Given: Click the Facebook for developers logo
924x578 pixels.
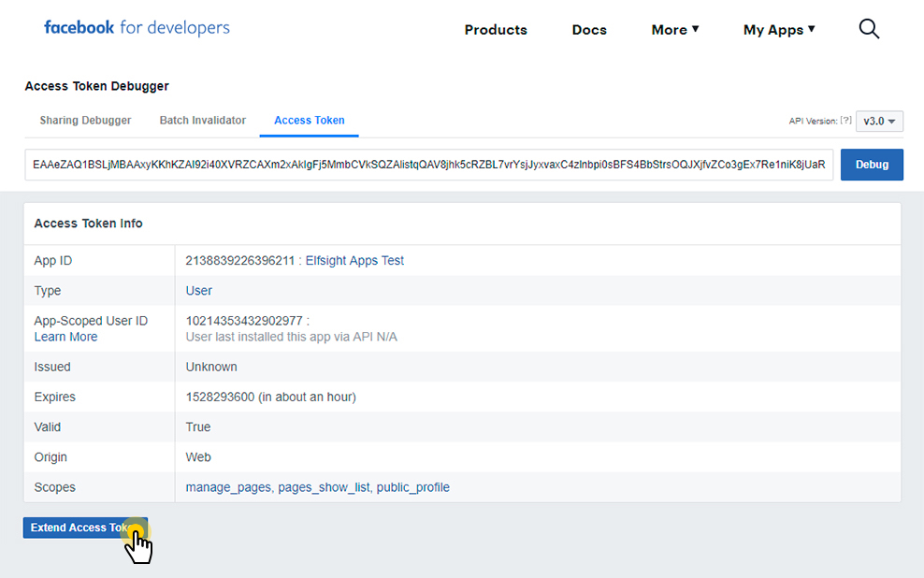Looking at the screenshot, I should click(137, 27).
